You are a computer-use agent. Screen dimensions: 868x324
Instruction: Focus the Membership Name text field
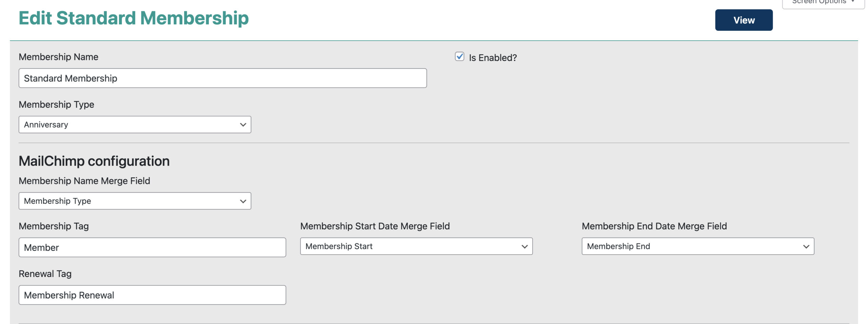pos(222,78)
